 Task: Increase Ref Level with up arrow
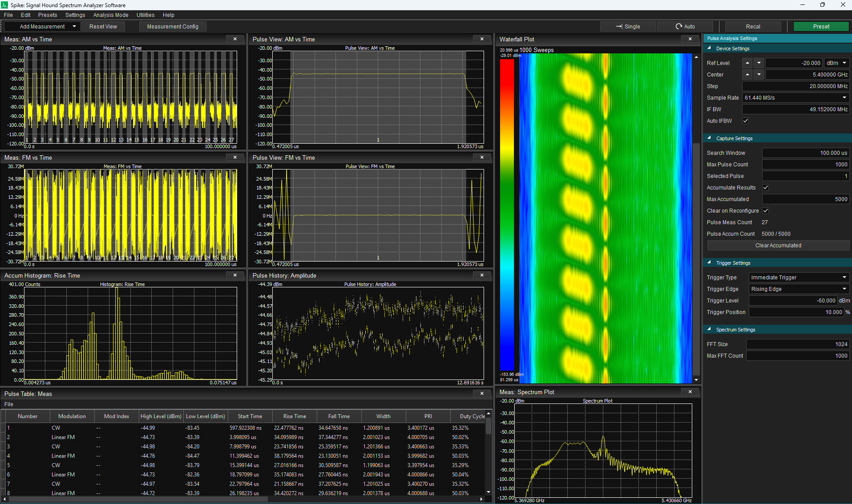click(747, 63)
